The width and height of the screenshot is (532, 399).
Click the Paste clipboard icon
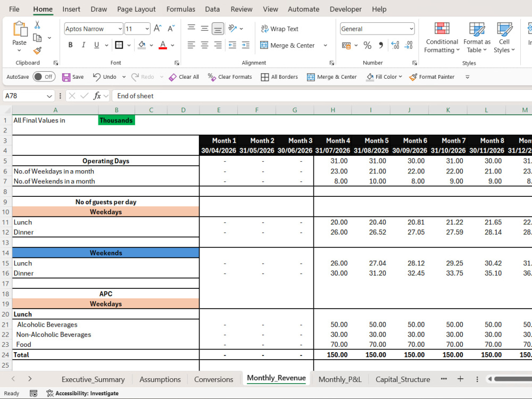click(20, 29)
